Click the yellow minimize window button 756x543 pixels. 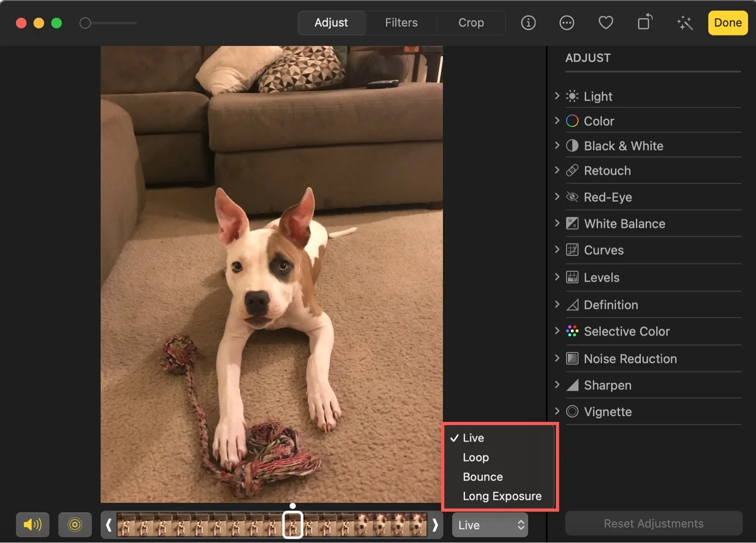[x=39, y=23]
